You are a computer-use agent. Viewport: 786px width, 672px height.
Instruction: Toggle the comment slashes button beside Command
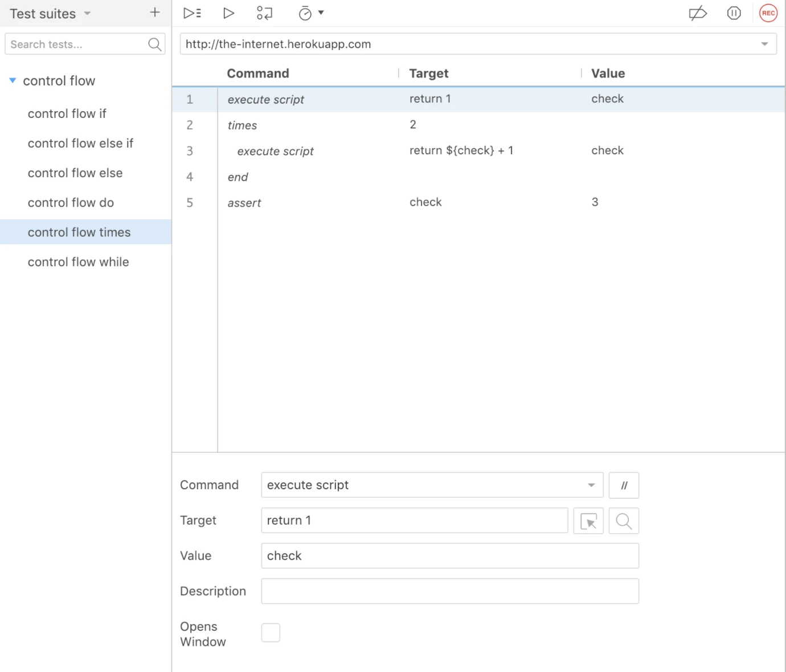(624, 485)
